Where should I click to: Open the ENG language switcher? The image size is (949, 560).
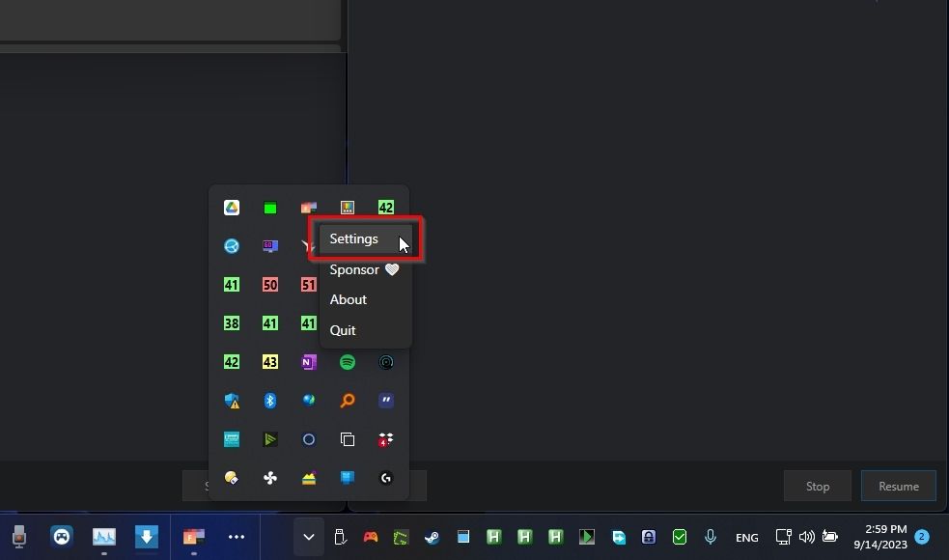coord(746,536)
